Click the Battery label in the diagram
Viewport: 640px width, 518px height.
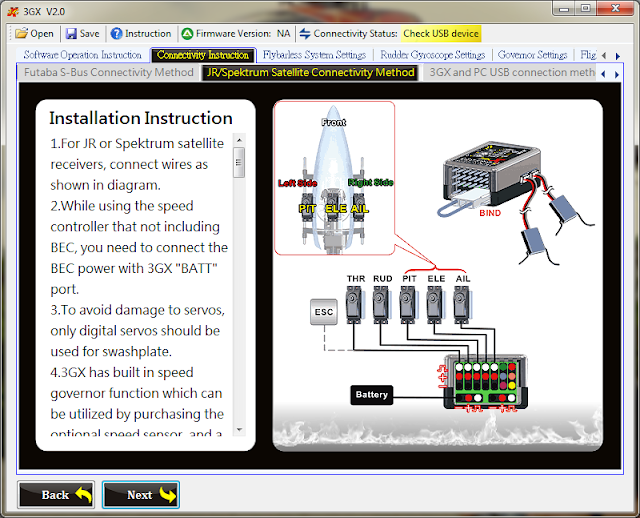(372, 395)
